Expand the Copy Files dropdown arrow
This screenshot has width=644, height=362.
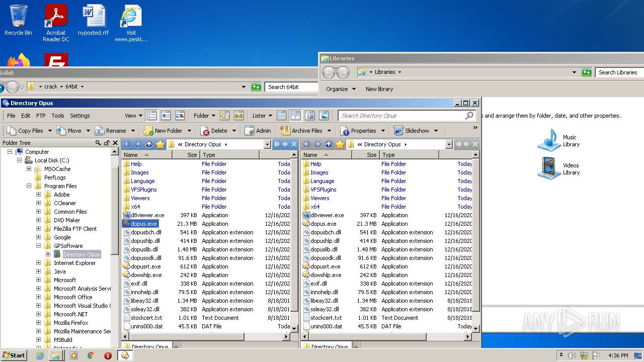50,131
